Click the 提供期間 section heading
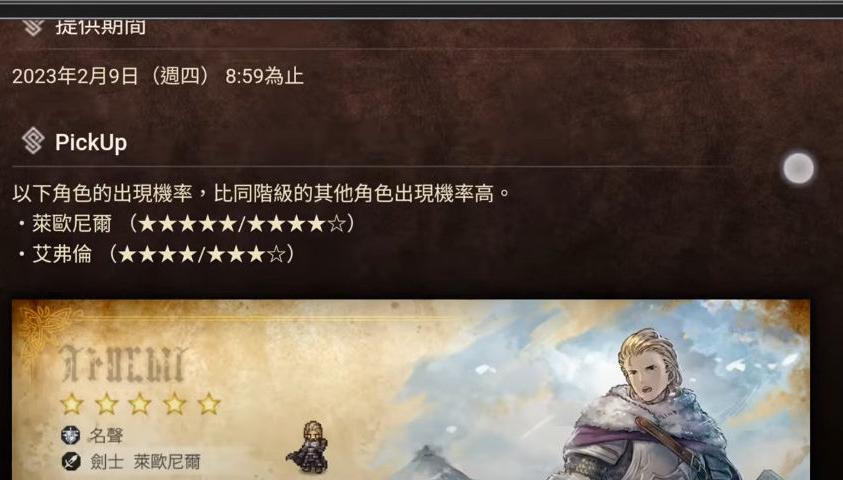Viewport: 843px width, 480px height. tap(100, 27)
